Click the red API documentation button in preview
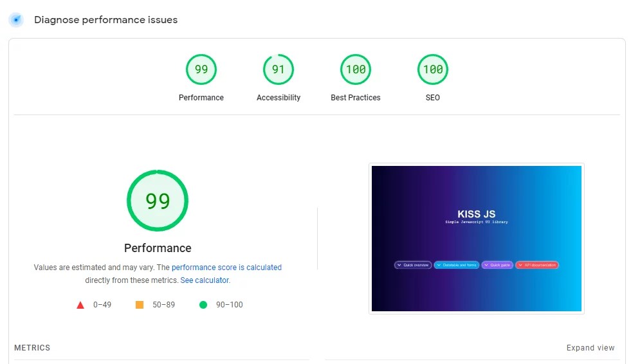Viewport: 631px width, 364px height. pyautogui.click(x=537, y=265)
